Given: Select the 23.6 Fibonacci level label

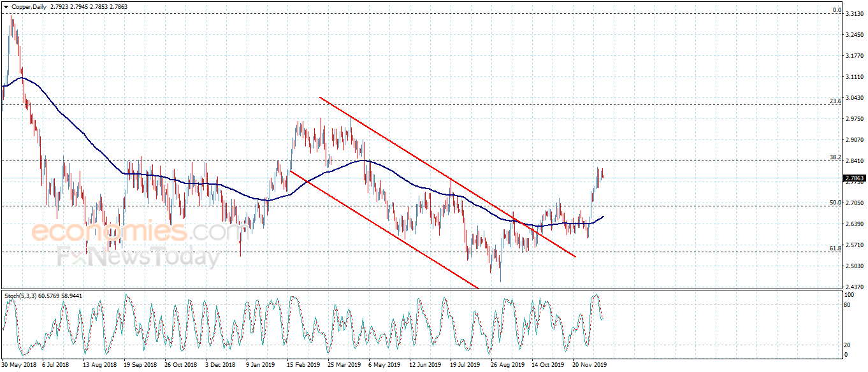Looking at the screenshot, I should (835, 101).
